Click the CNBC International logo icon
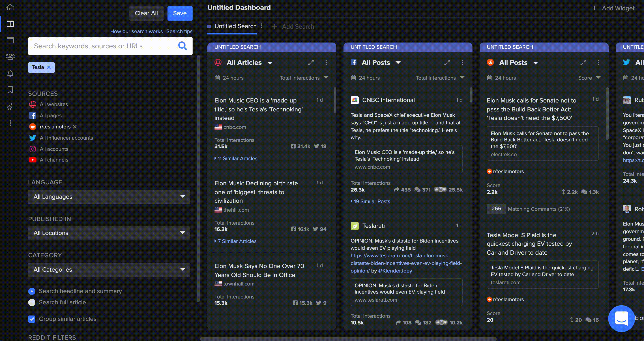The height and width of the screenshot is (341, 644). 354,100
